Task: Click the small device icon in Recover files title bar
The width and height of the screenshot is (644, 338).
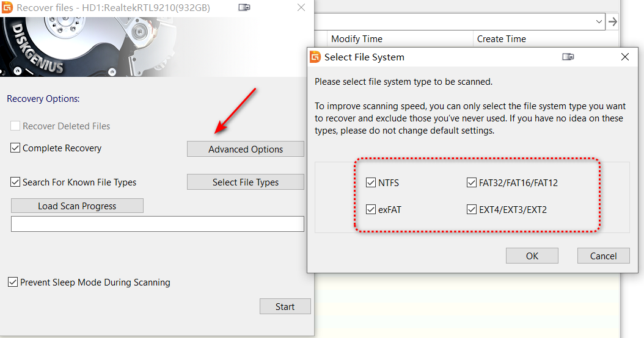Action: (244, 8)
